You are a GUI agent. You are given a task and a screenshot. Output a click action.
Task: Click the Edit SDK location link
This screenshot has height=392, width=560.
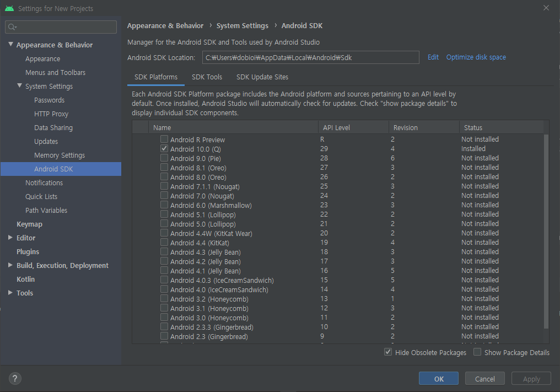coord(433,57)
